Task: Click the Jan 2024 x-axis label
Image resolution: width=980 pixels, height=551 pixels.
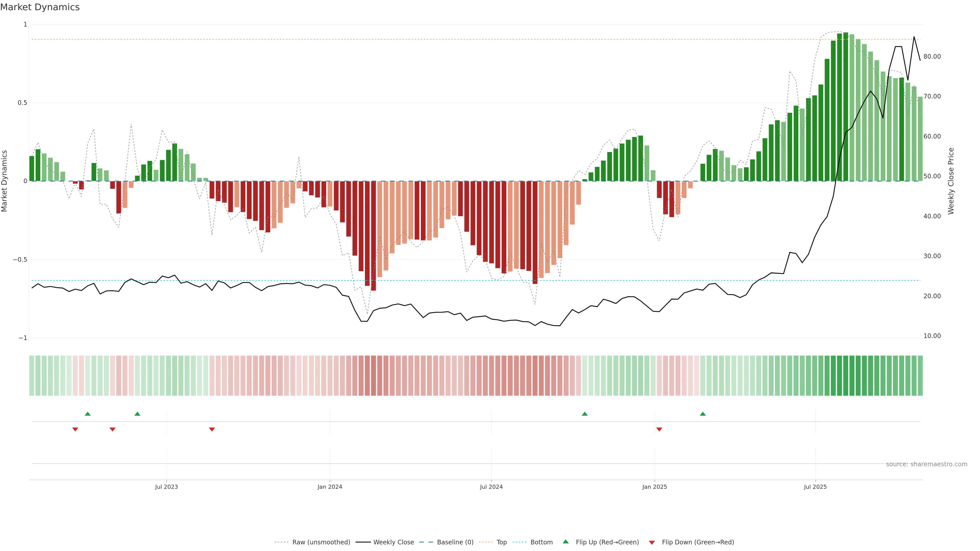Action: 330,487
